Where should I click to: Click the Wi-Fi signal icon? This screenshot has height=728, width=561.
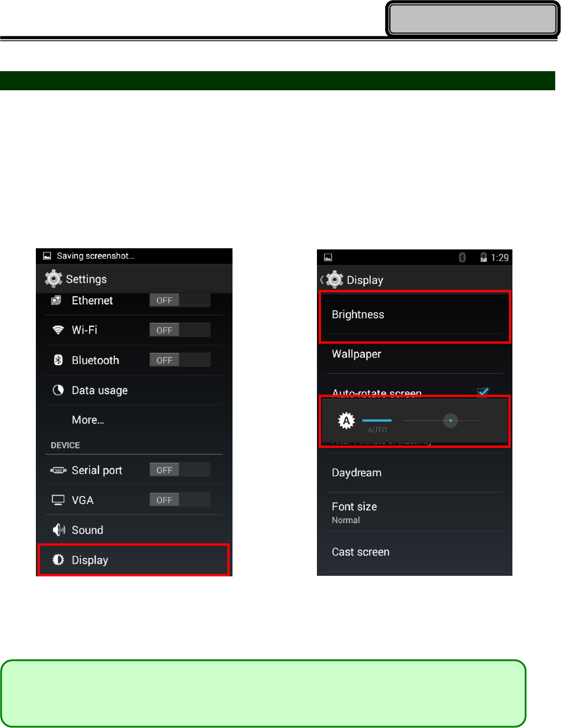(58, 330)
